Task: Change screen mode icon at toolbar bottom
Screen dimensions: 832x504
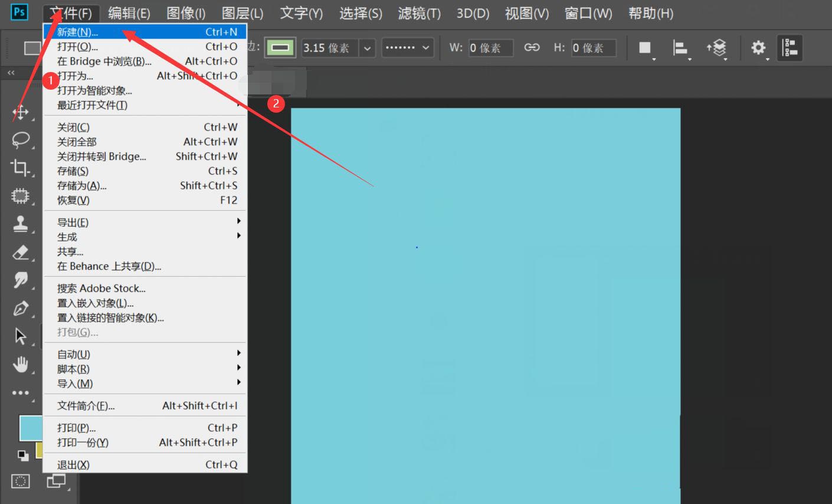Action: point(56,482)
